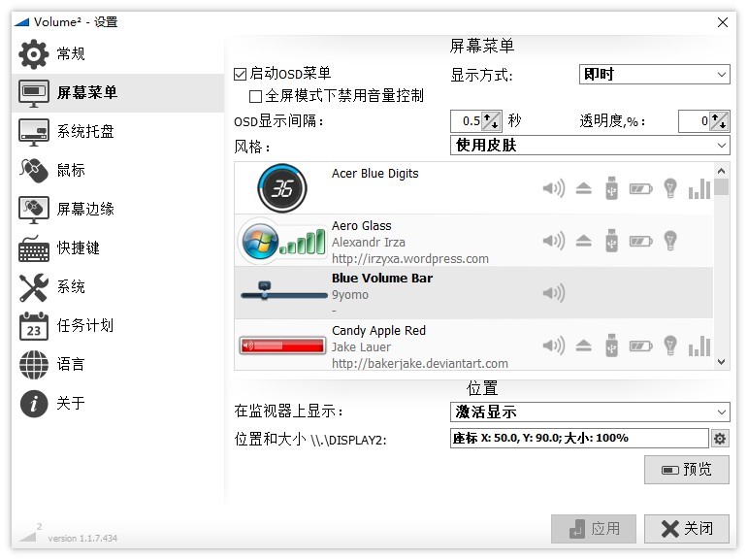Image resolution: width=748 pixels, height=560 pixels.
Task: Click the gear icon beside position field
Action: pyautogui.click(x=719, y=438)
